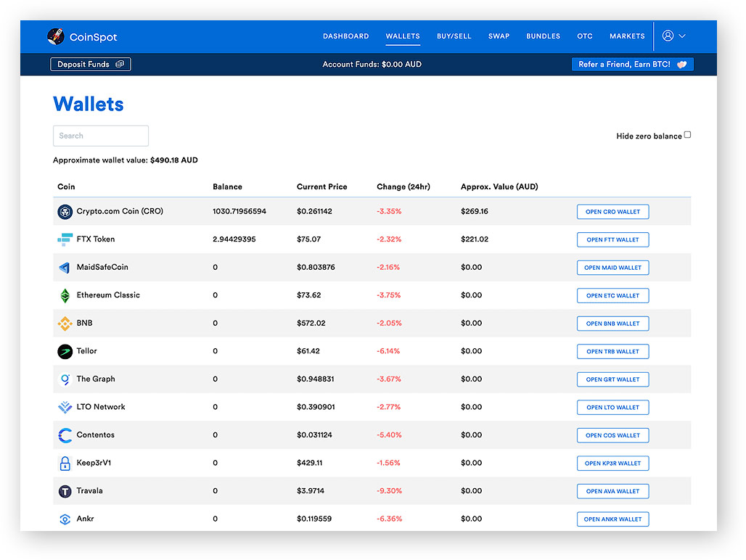This screenshot has width=746, height=560.
Task: Open the BNB wallet
Action: pyautogui.click(x=612, y=324)
